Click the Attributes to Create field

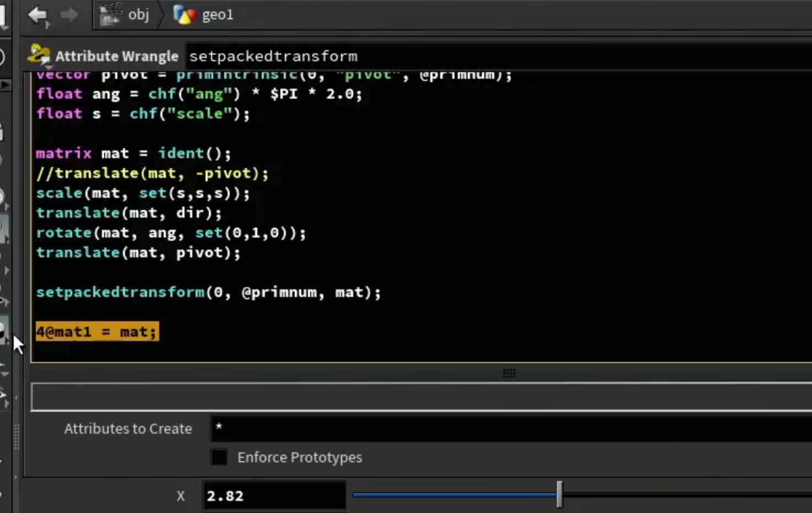tap(511, 429)
